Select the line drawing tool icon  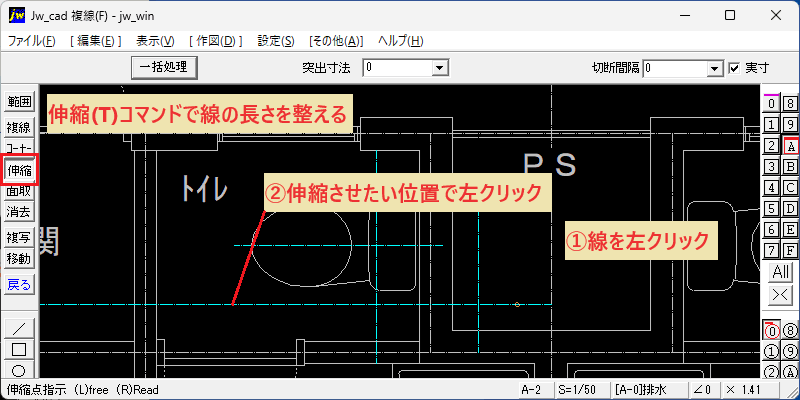pos(19,328)
